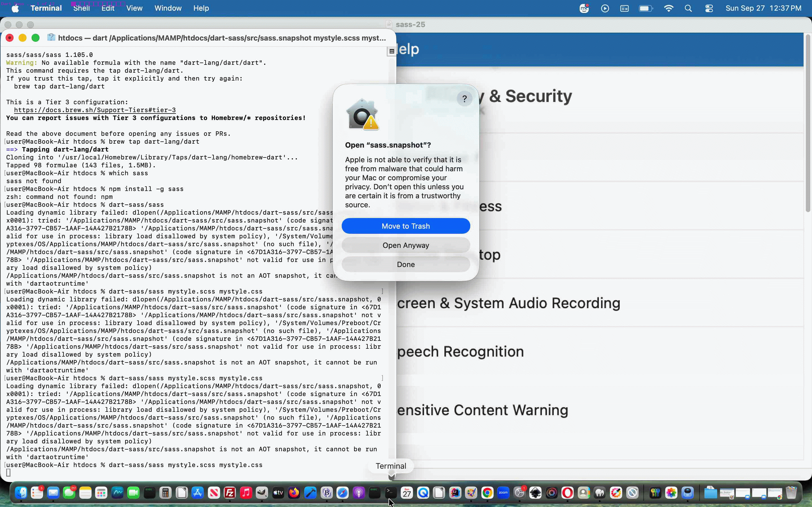Expand the Sensitive Content Warning row
The width and height of the screenshot is (812, 507).
(600, 410)
